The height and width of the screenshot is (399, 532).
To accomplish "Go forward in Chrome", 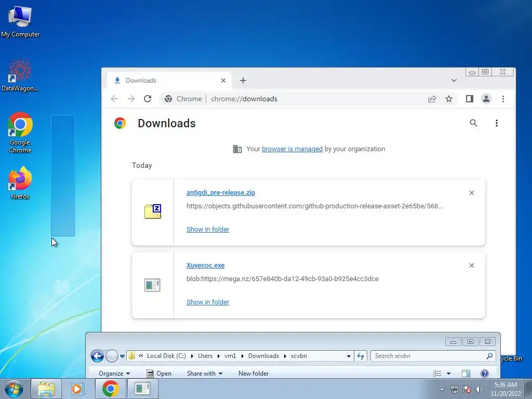I will coord(131,99).
